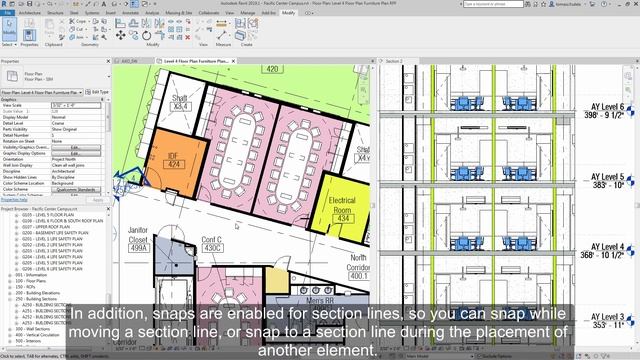The image size is (640, 360).
Task: Click Edit for Graphic Display Options
Action: [76, 153]
